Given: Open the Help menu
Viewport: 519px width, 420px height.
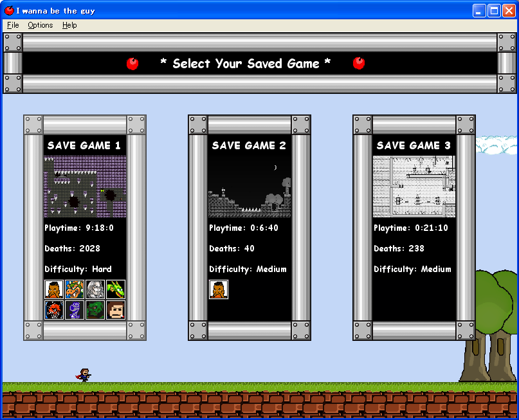Looking at the screenshot, I should pyautogui.click(x=69, y=25).
